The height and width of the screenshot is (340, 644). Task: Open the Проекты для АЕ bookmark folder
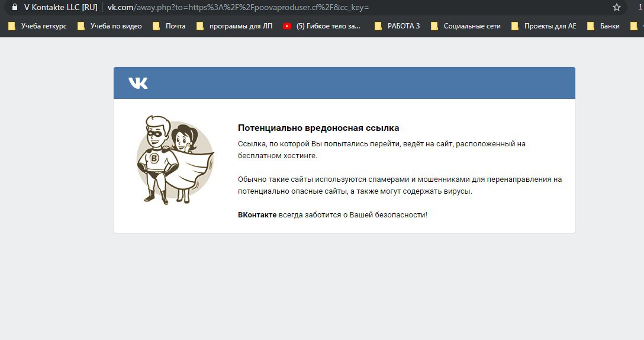click(544, 26)
